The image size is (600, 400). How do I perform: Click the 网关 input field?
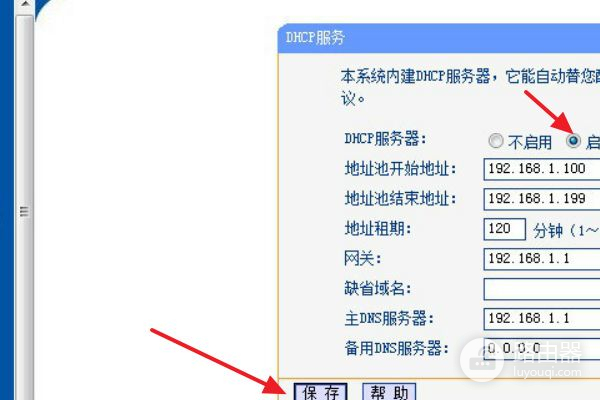pyautogui.click(x=542, y=259)
